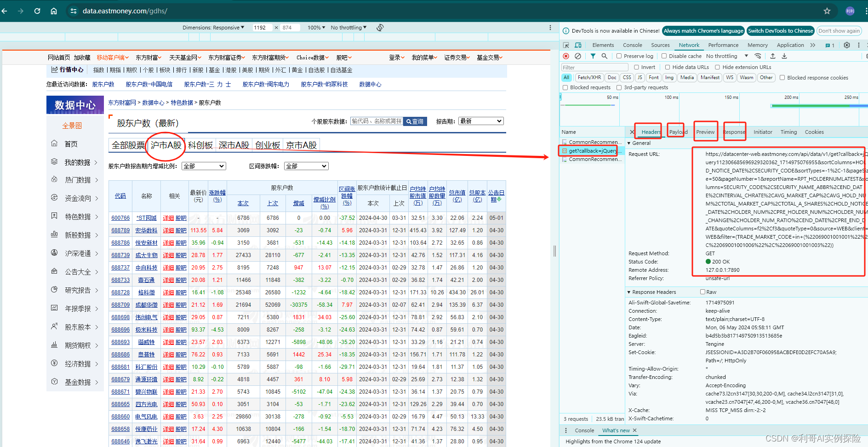Click the 查询 search button
The height and width of the screenshot is (447, 868).
(415, 121)
